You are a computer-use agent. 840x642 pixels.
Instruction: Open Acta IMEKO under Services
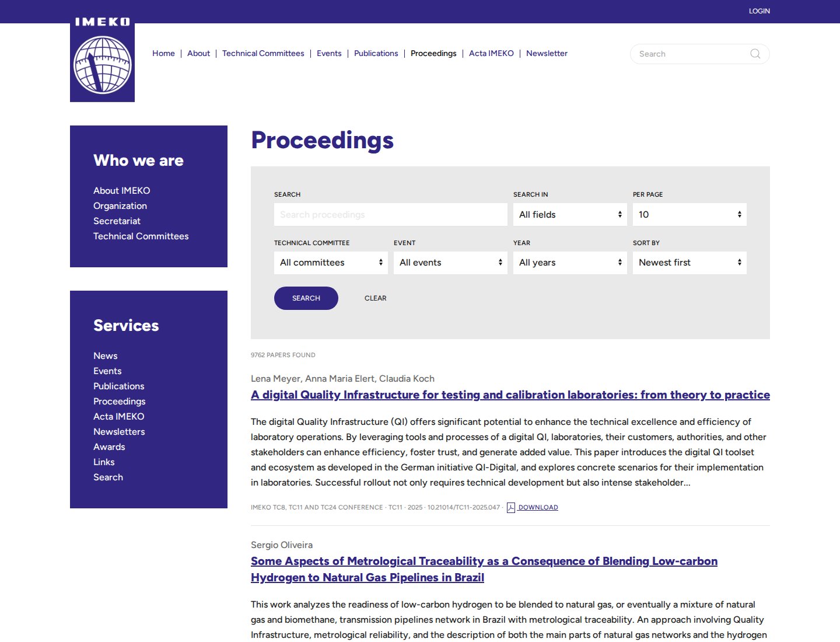click(119, 417)
